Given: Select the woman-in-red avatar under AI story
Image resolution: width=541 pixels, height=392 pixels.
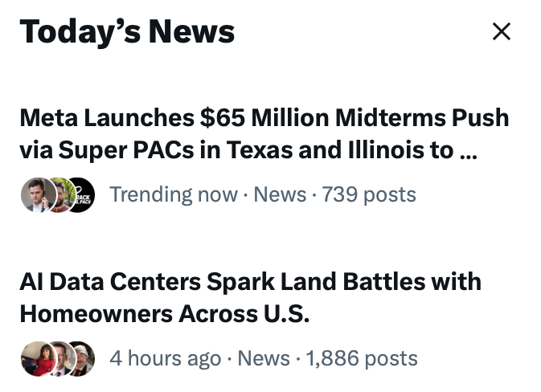Looking at the screenshot, I should tap(35, 358).
